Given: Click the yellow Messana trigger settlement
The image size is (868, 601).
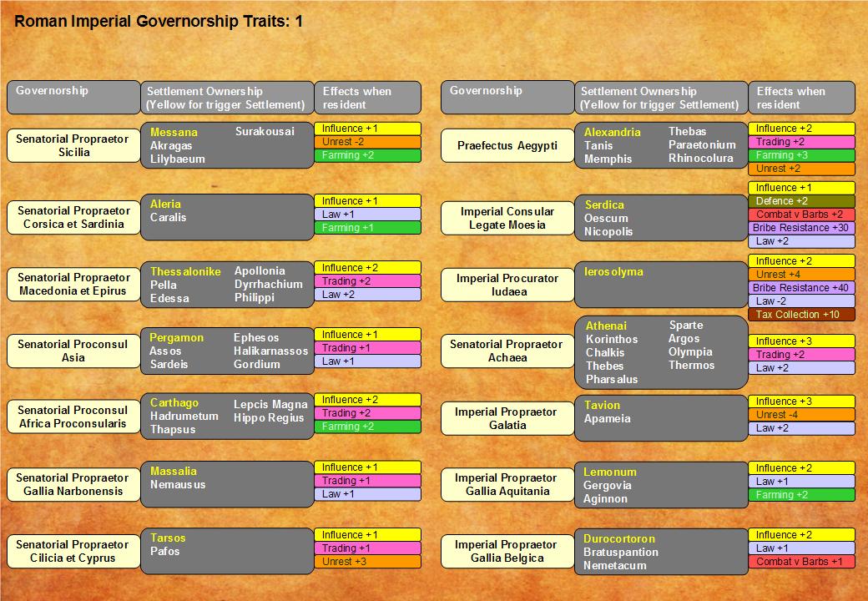Looking at the screenshot, I should coord(174,132).
